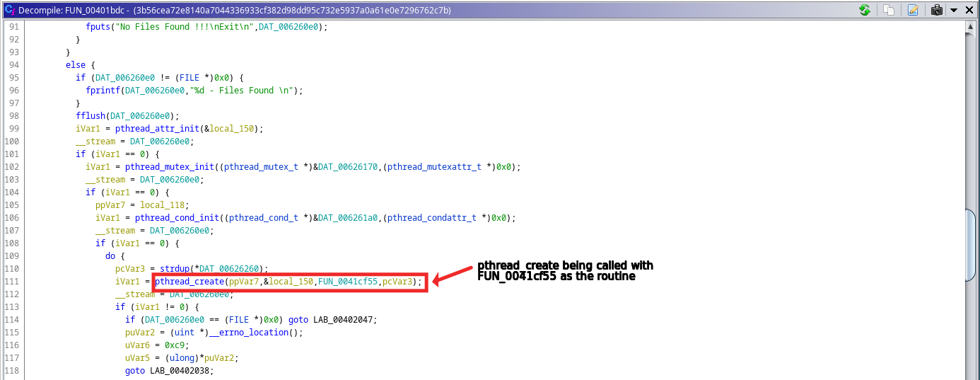Take a snapshot with the camera icon
The image size is (980, 380).
(x=937, y=10)
